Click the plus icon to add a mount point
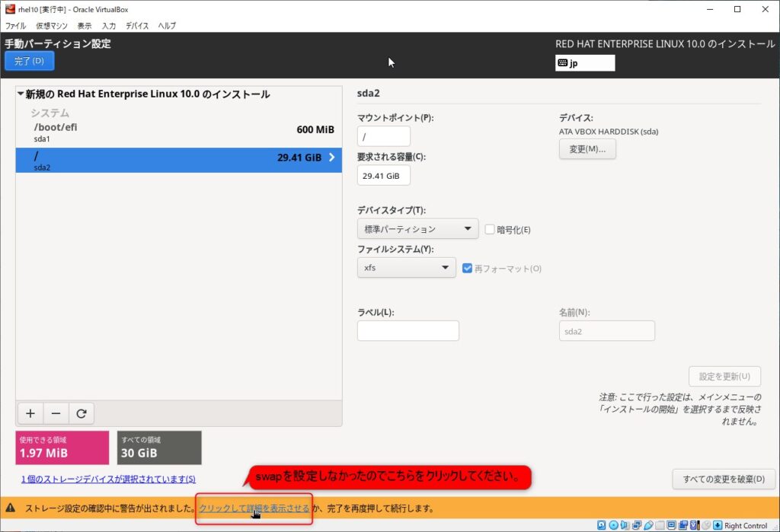The height and width of the screenshot is (532, 780). tap(30, 413)
